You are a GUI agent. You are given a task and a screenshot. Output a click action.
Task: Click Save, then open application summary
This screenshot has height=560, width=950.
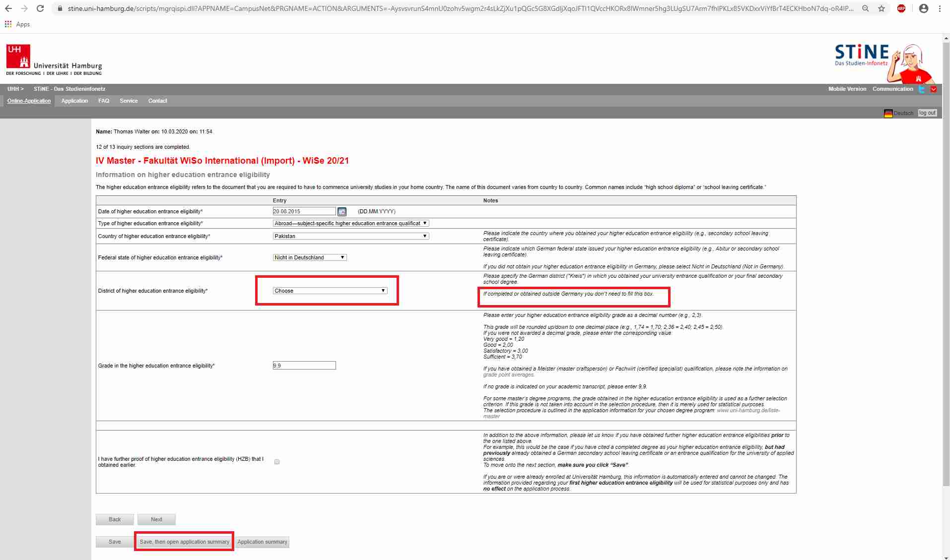pos(184,542)
